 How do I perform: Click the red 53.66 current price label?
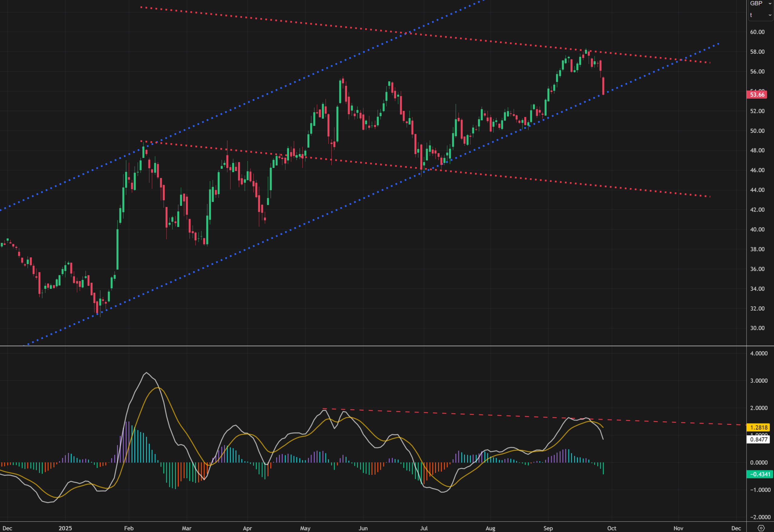click(757, 95)
